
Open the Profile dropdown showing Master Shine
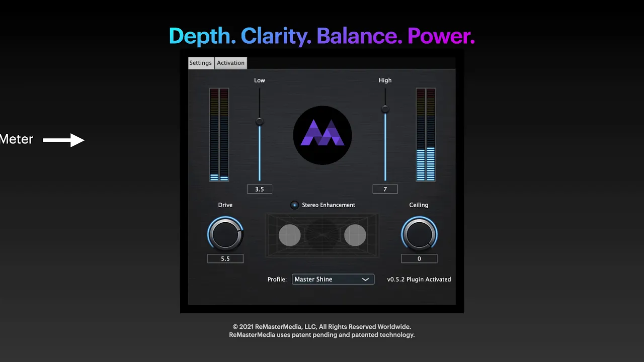pos(333,279)
